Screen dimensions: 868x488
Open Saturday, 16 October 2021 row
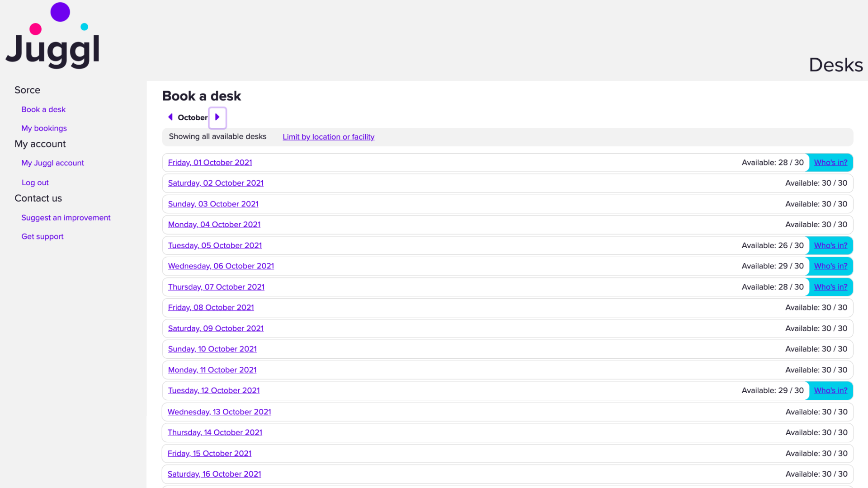coord(214,474)
